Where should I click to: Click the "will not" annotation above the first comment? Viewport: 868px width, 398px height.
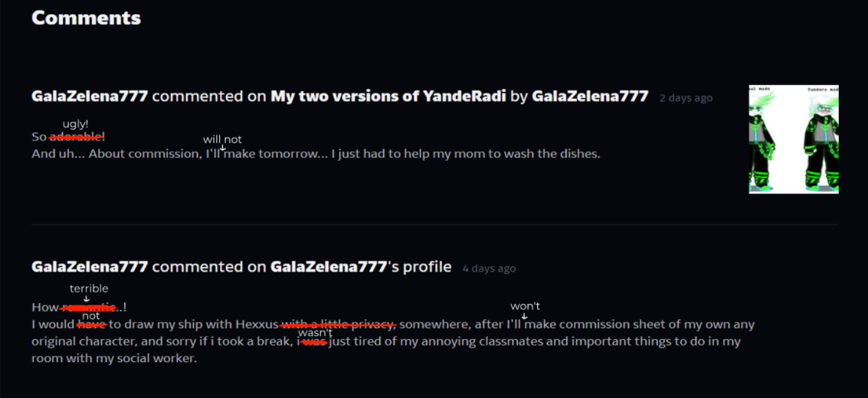click(x=222, y=139)
